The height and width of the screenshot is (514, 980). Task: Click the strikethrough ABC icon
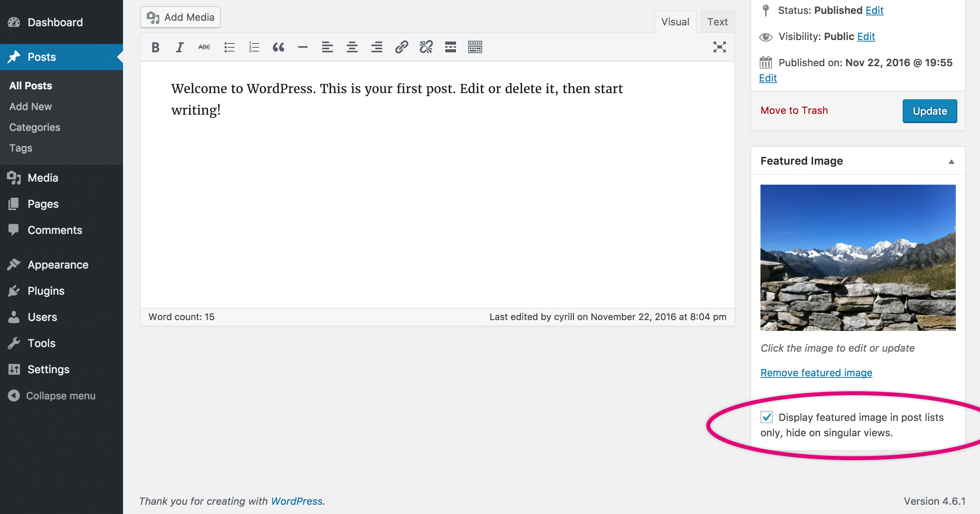[204, 47]
